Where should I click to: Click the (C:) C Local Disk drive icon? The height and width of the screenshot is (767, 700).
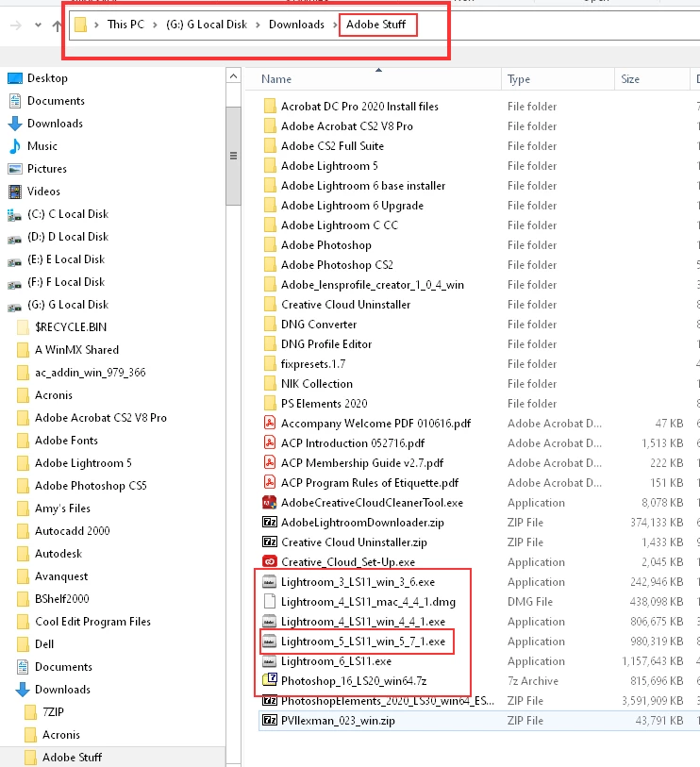tap(15, 215)
